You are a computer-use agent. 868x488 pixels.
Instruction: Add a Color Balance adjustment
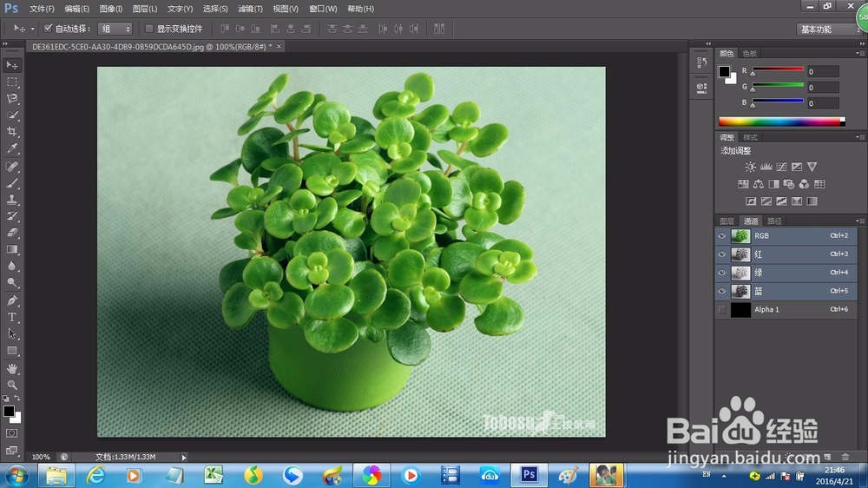(758, 184)
